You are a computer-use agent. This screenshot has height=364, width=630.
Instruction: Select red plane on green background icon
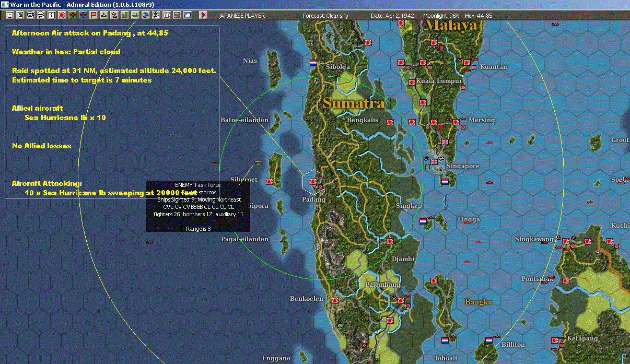[73, 15]
